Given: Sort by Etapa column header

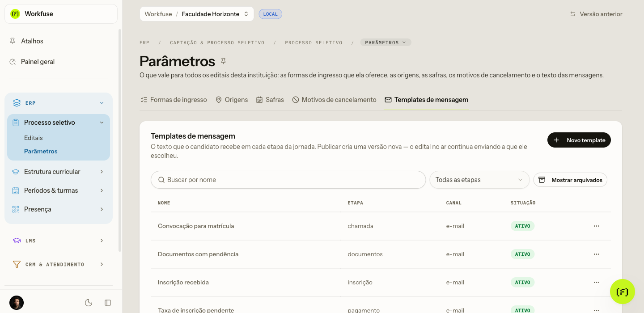Looking at the screenshot, I should coord(356,203).
